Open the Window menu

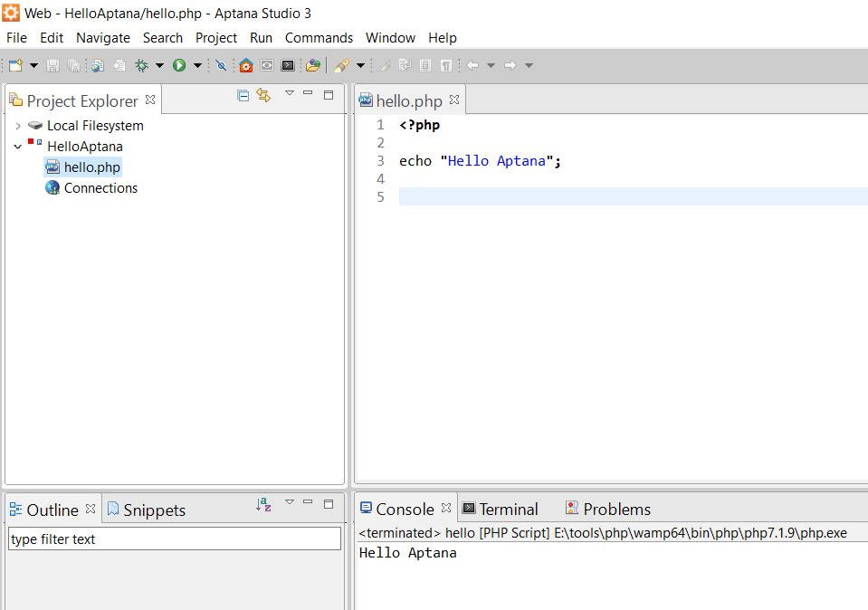tap(390, 38)
